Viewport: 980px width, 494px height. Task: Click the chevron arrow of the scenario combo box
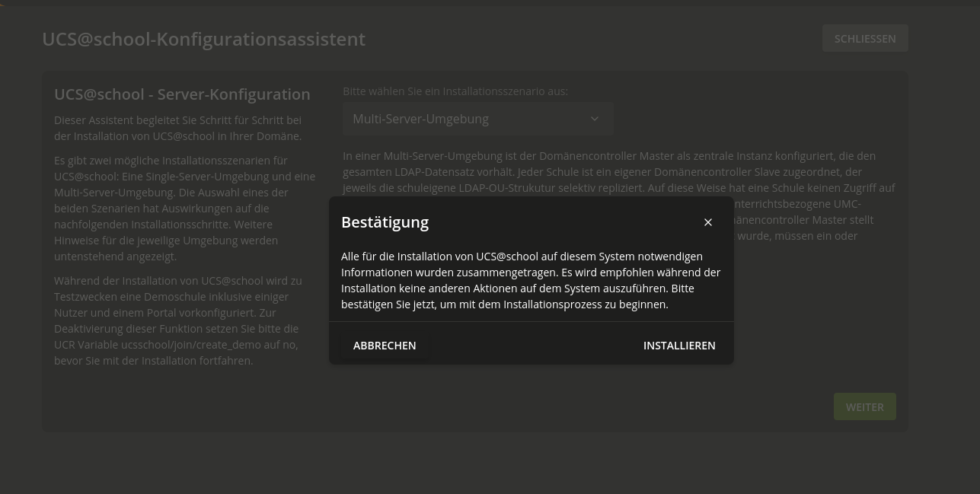595,119
